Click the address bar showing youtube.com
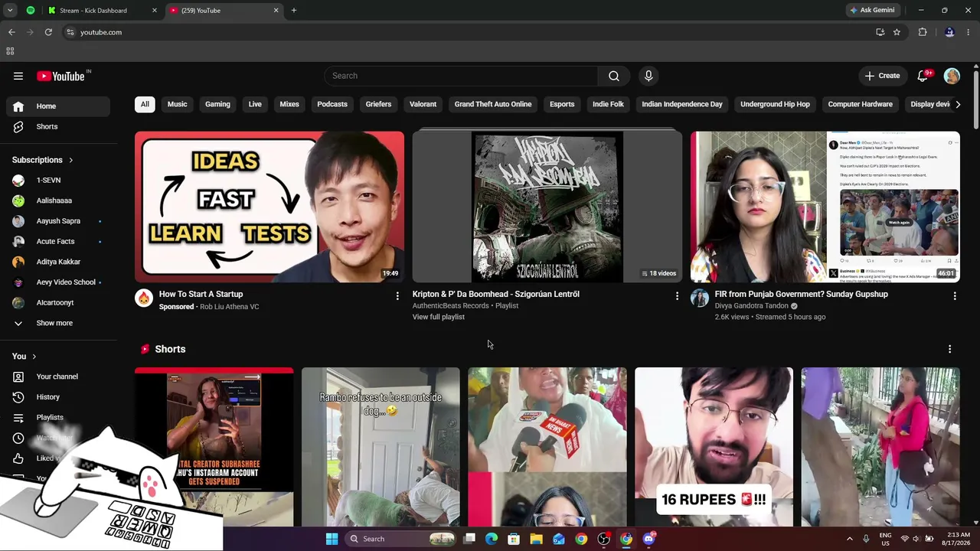The height and width of the screenshot is (551, 980). pos(467,32)
